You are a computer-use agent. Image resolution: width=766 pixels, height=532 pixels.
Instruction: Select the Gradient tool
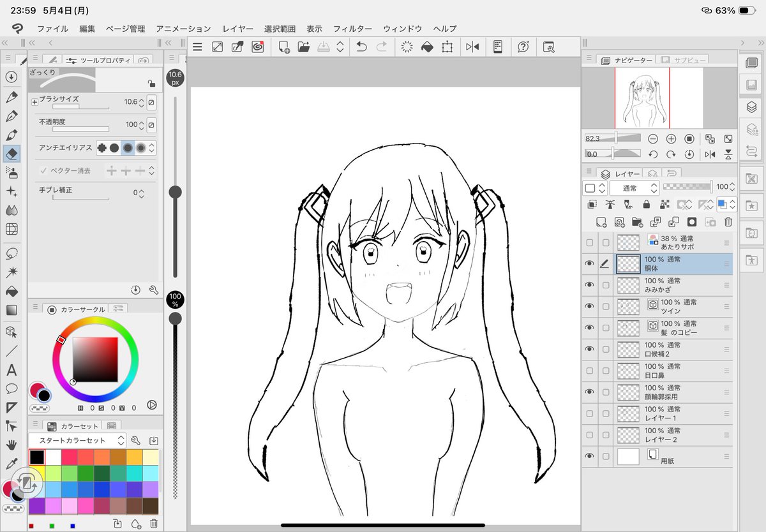[x=11, y=311]
